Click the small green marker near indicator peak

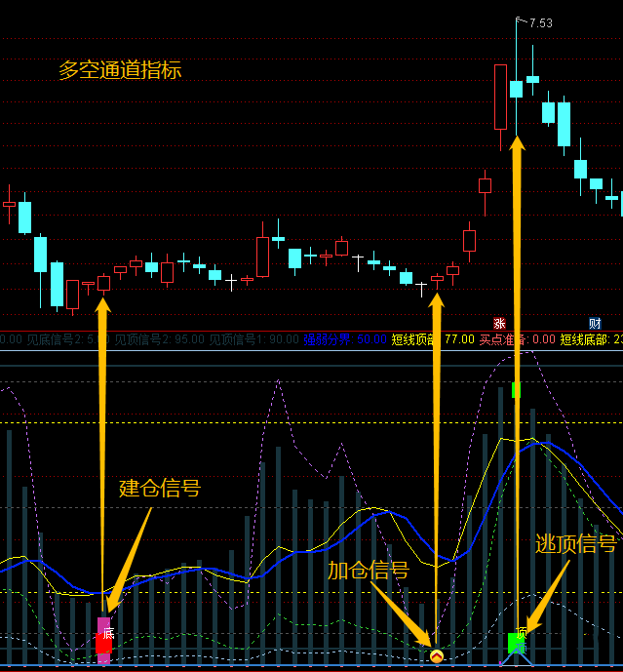point(516,390)
